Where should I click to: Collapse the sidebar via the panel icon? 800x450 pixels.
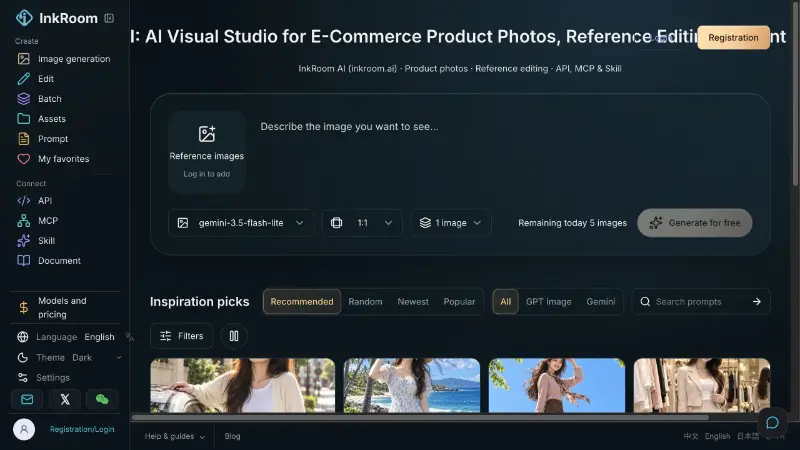point(109,18)
